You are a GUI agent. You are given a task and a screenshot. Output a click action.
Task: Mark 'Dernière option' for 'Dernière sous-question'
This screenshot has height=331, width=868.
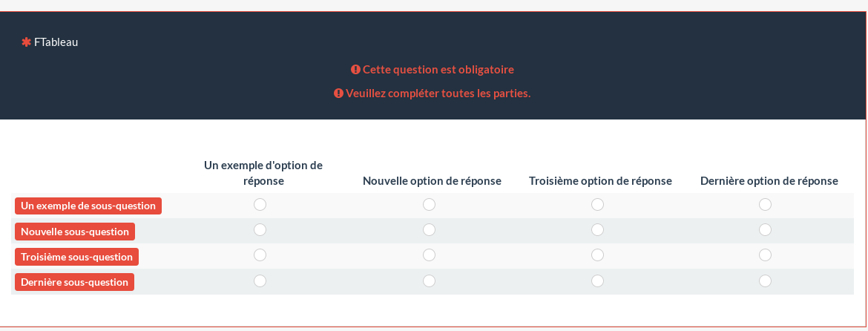765,281
